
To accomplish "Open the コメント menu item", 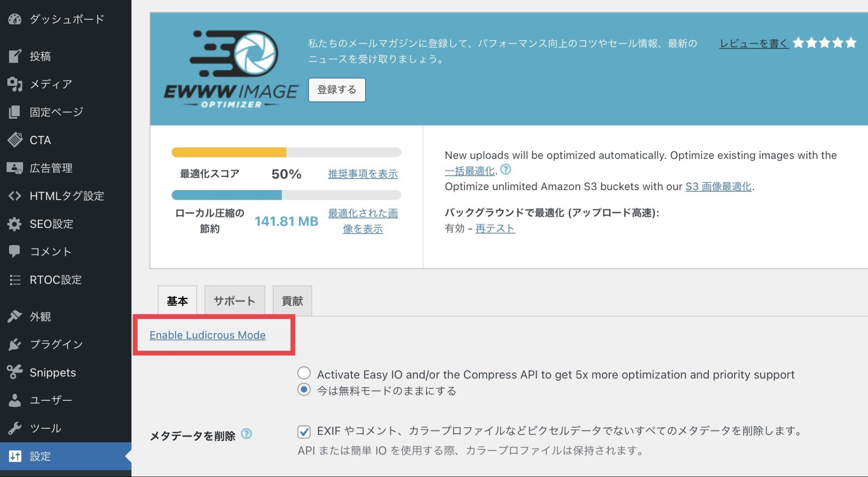I will click(66, 252).
